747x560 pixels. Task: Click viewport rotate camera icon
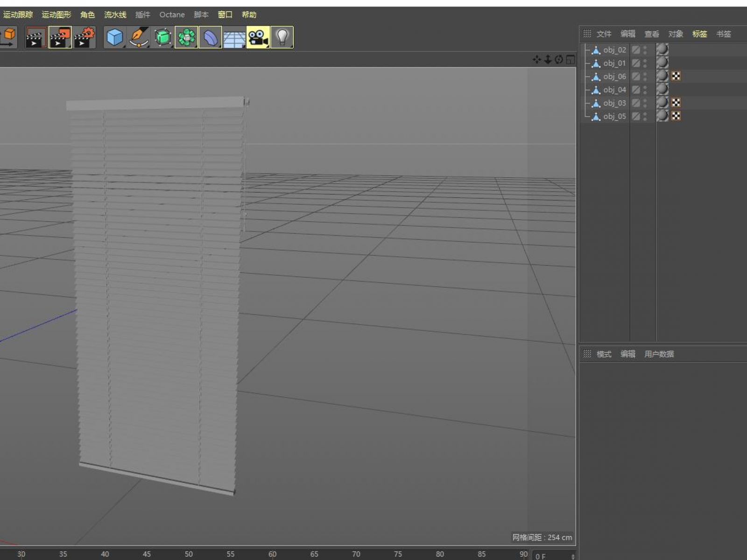559,60
